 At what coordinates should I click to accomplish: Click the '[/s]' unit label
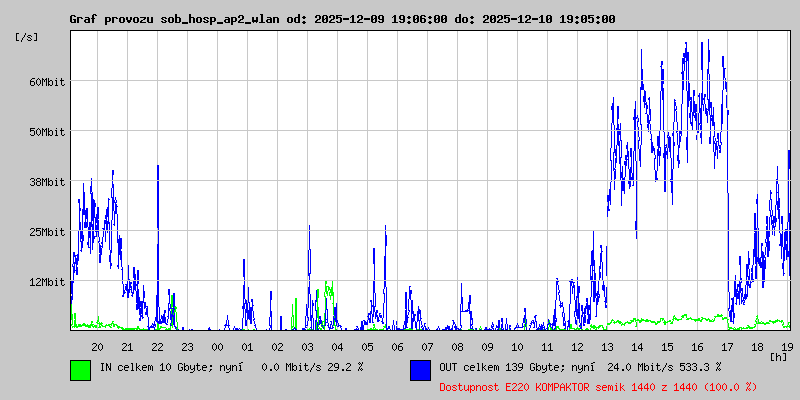tap(27, 37)
